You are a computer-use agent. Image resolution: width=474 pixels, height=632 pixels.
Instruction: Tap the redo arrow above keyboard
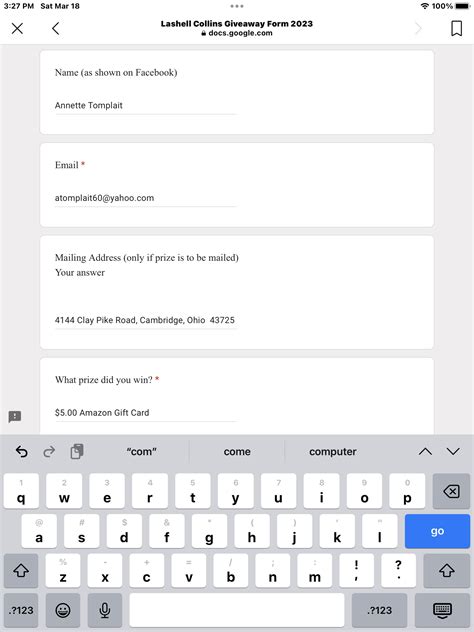(49, 452)
